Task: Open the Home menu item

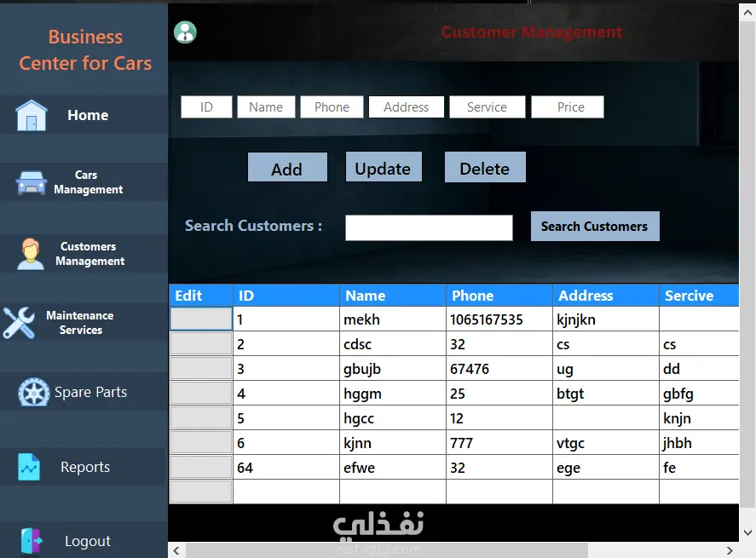Action: coord(88,115)
